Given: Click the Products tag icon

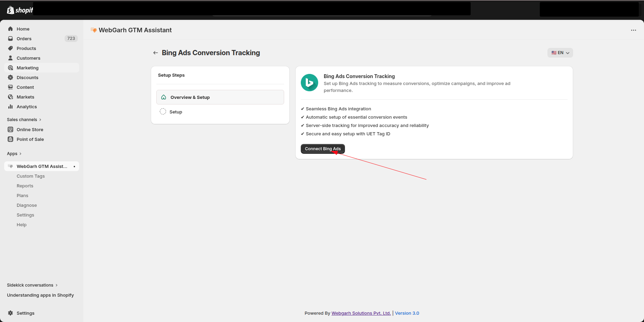Looking at the screenshot, I should click(10, 48).
